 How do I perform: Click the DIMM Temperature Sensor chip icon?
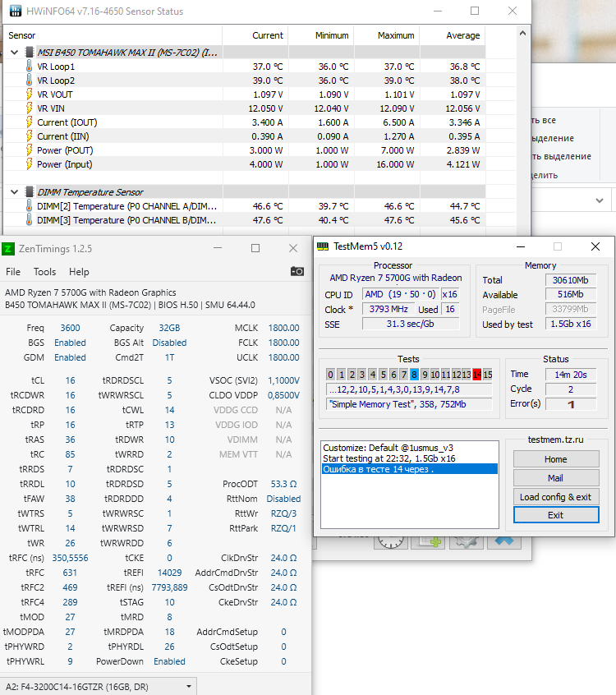[x=30, y=192]
